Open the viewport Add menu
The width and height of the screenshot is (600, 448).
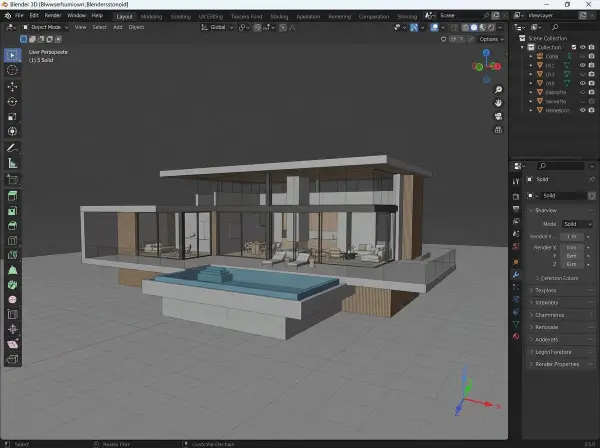tap(117, 27)
